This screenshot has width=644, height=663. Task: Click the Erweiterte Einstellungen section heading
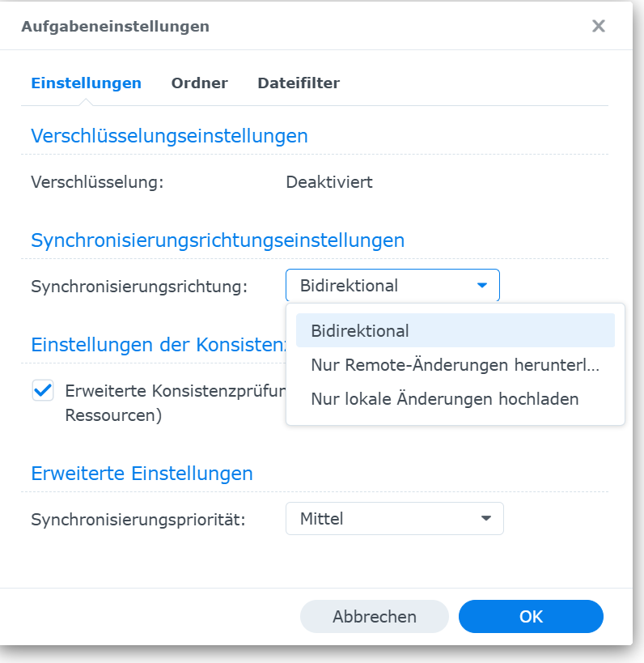[x=142, y=474]
